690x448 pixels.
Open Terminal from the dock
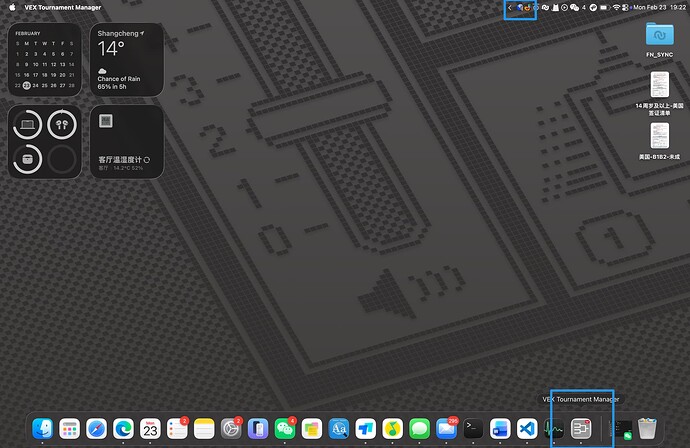[x=473, y=428]
